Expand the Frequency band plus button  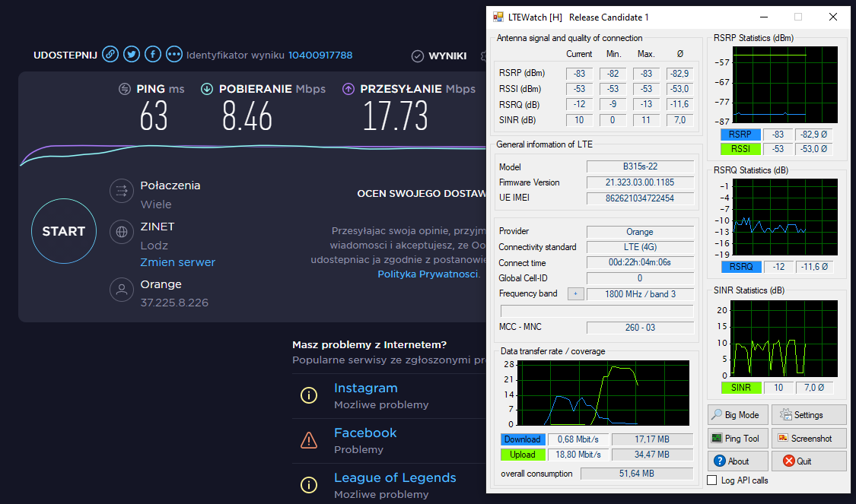[x=575, y=294]
